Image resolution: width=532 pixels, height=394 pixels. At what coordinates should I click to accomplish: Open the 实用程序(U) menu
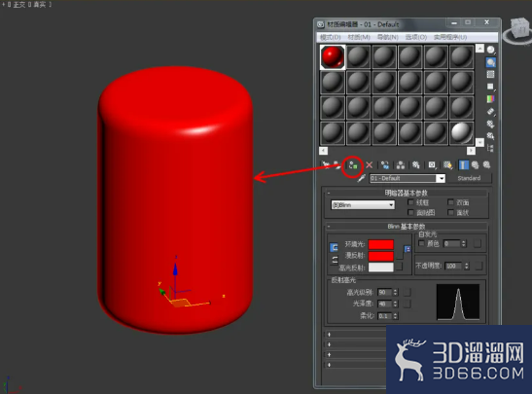coord(450,37)
